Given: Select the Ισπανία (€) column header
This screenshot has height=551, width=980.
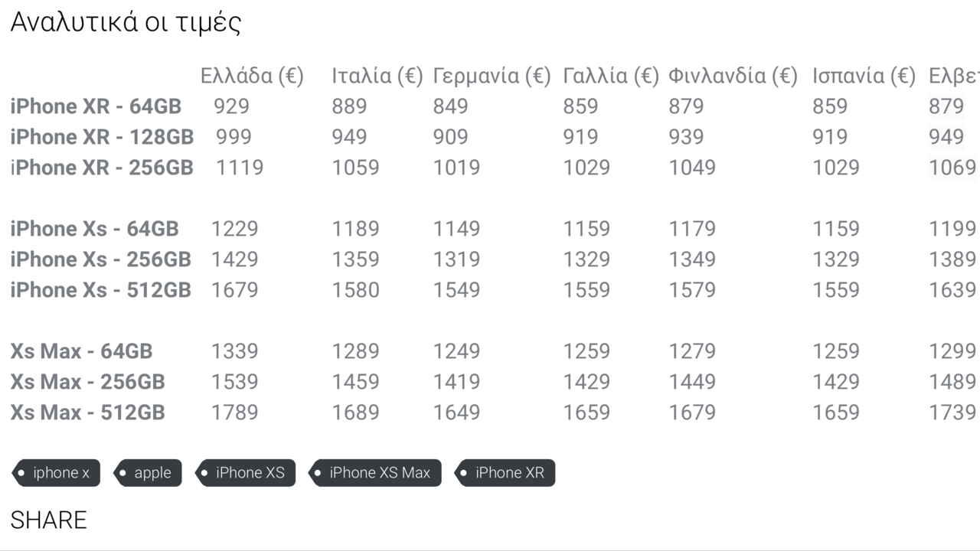Looking at the screenshot, I should (864, 76).
